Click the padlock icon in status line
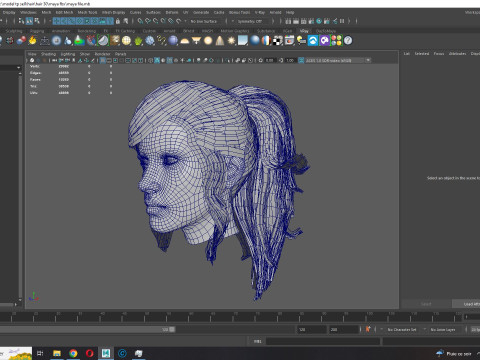 [118, 21]
